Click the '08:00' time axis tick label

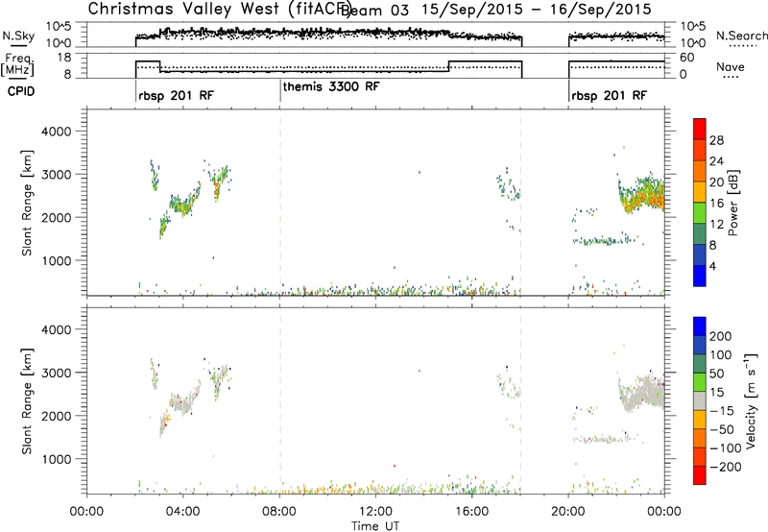pos(279,512)
